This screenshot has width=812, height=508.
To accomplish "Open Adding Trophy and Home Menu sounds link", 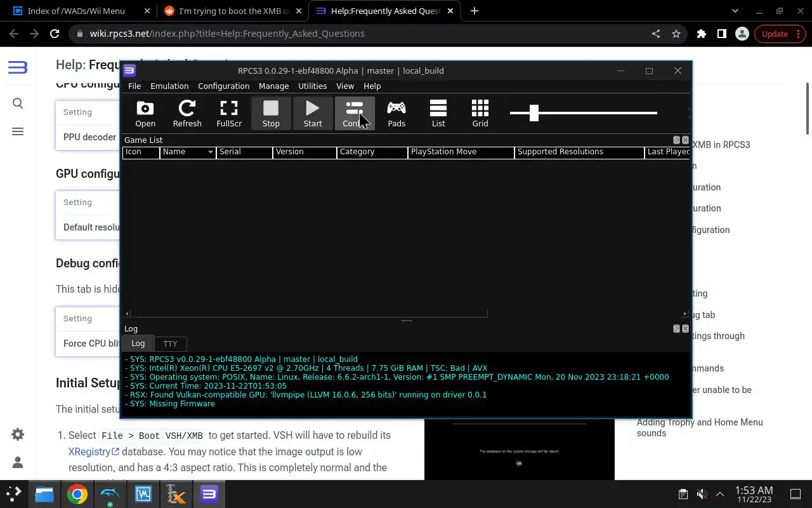I will [x=700, y=427].
